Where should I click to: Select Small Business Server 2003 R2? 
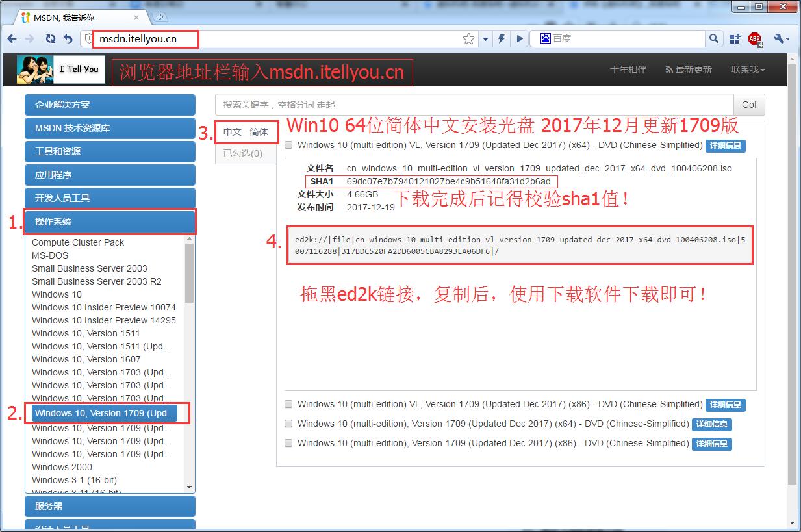click(x=97, y=281)
